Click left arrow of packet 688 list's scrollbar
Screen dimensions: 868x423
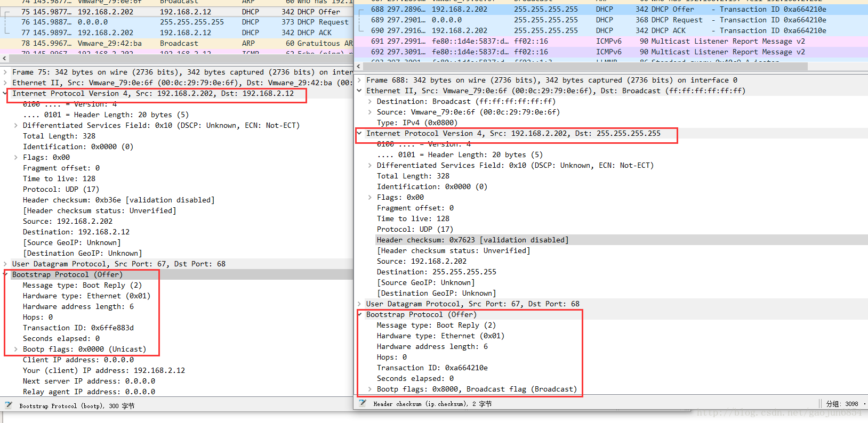tap(358, 66)
